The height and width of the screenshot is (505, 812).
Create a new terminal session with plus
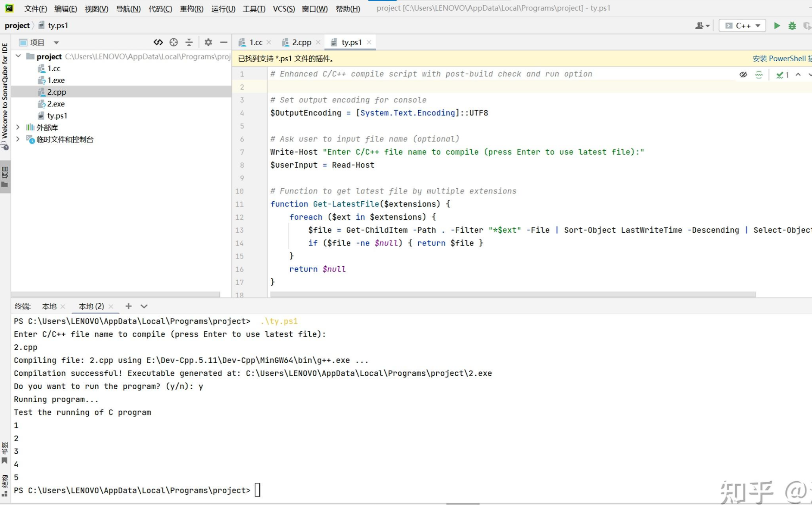tap(128, 306)
